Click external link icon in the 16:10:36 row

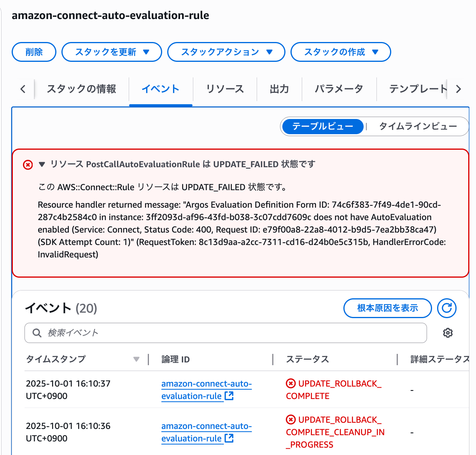[x=229, y=438]
